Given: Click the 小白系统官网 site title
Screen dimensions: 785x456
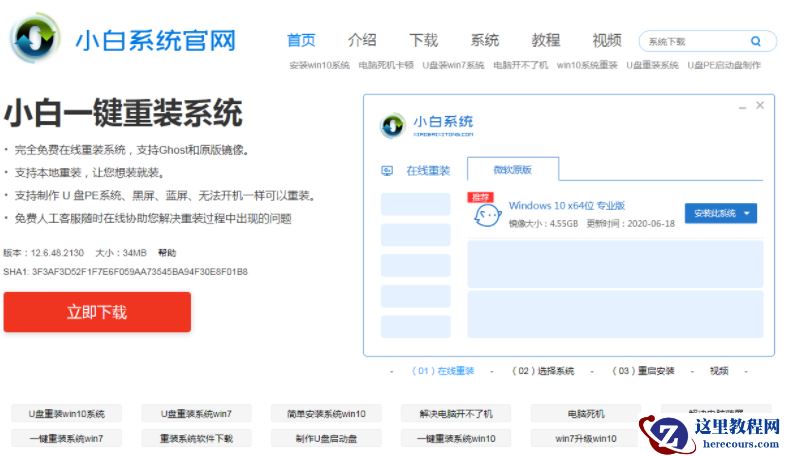Looking at the screenshot, I should tap(156, 41).
